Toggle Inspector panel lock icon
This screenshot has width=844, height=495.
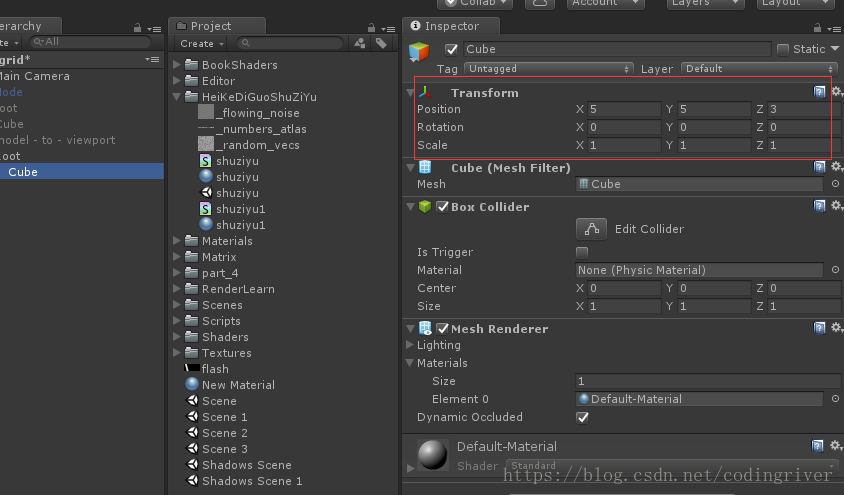817,27
